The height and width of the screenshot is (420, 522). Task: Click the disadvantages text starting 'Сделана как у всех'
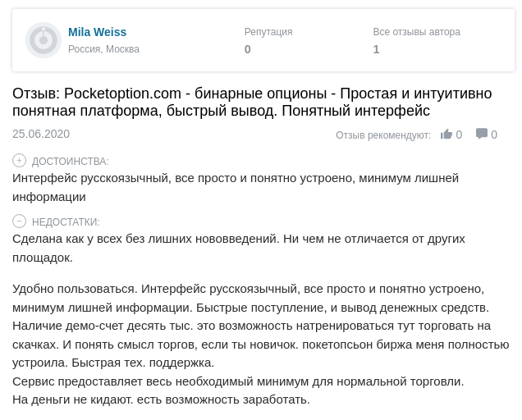tap(238, 248)
